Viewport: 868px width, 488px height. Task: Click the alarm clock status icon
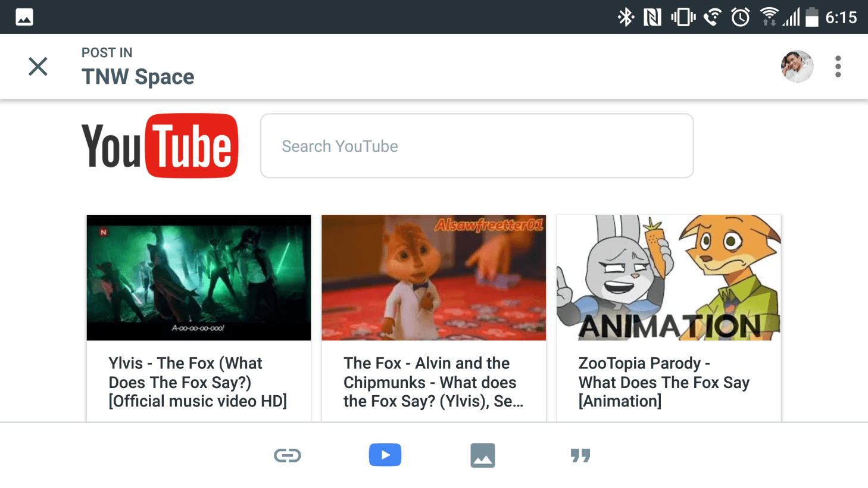pos(739,17)
